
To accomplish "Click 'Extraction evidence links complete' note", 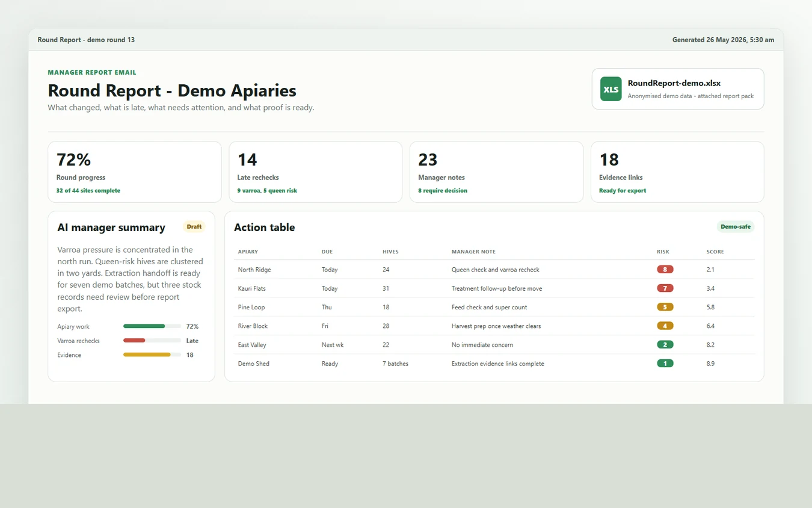I will click(498, 364).
